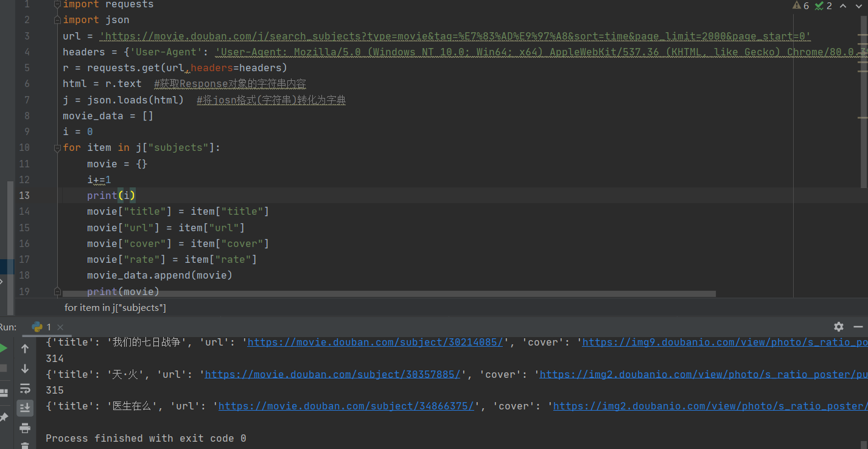The image size is (868, 449).
Task: Click movie["rate"] = item["rate"] line
Action: coord(172,259)
